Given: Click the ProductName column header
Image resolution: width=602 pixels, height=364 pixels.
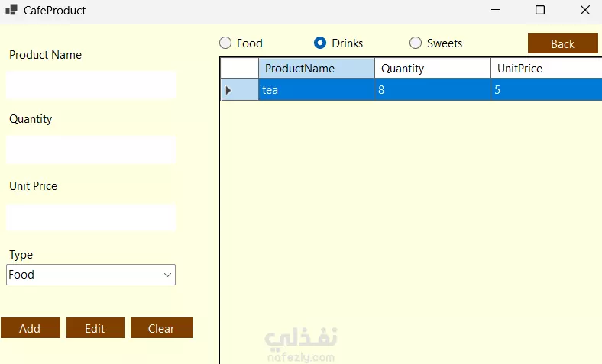Looking at the screenshot, I should [x=316, y=69].
